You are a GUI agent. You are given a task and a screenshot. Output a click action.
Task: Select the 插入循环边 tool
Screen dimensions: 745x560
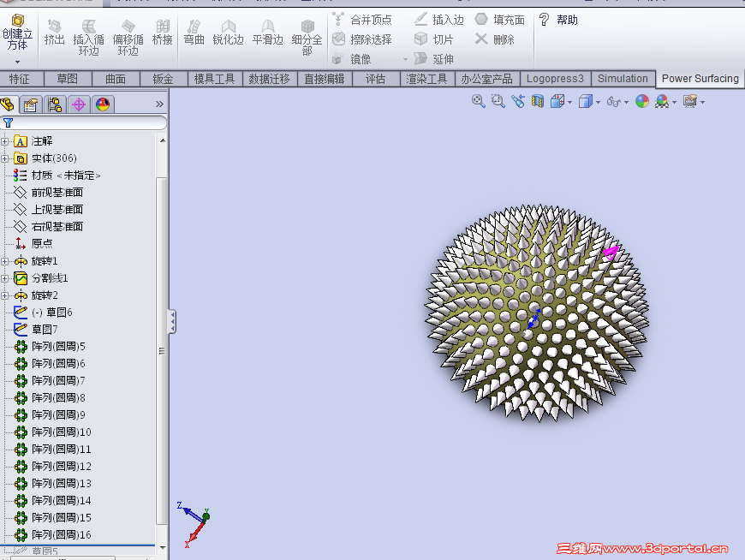(x=88, y=38)
